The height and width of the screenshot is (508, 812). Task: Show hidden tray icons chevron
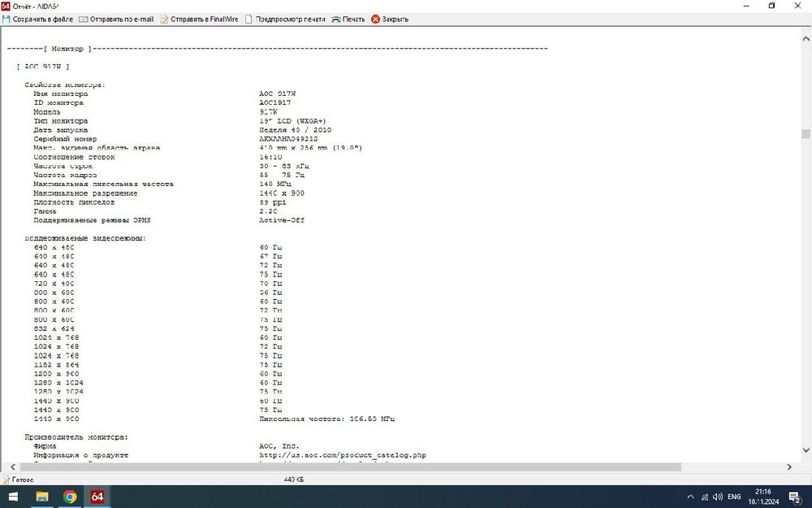click(690, 497)
